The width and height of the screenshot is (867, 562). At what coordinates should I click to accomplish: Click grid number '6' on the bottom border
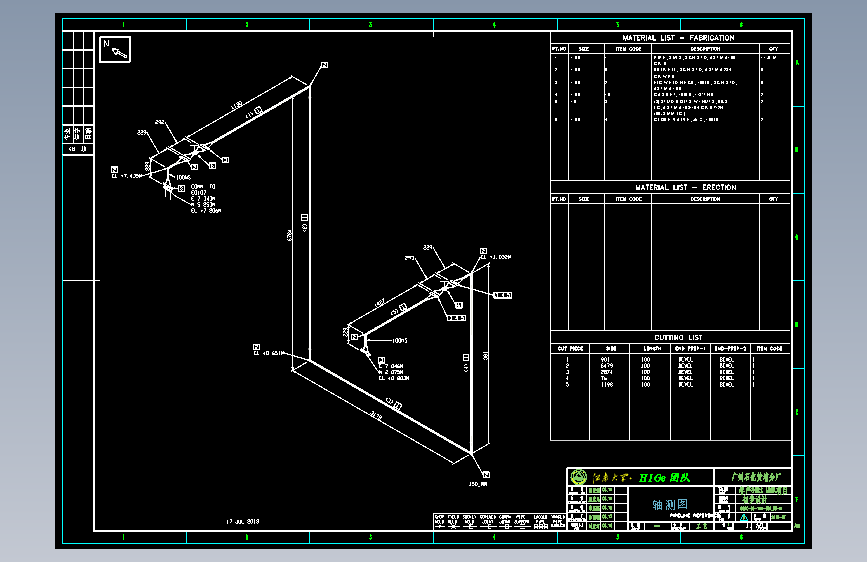(x=741, y=537)
